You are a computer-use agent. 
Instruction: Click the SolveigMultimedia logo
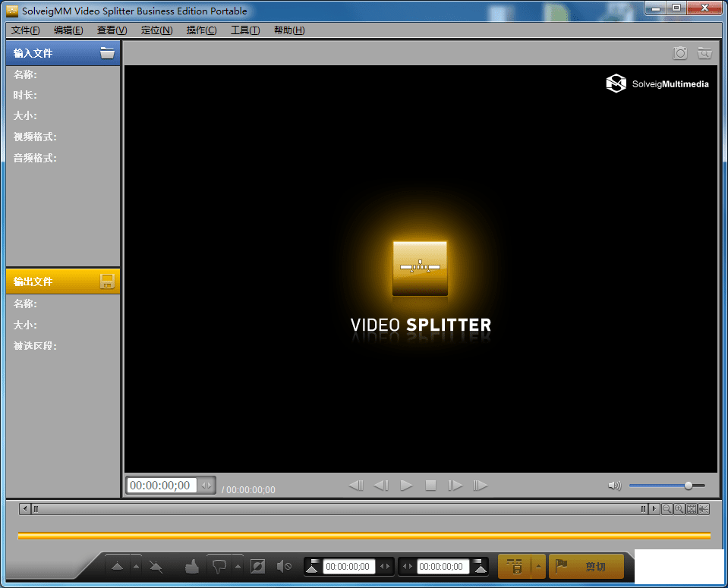(x=657, y=83)
